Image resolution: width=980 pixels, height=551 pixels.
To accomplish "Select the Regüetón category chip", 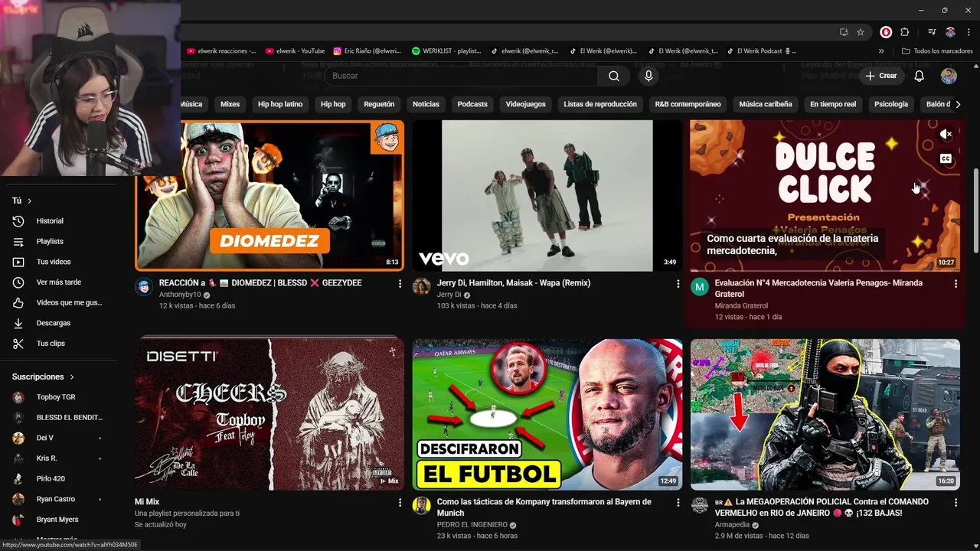I will [x=379, y=104].
